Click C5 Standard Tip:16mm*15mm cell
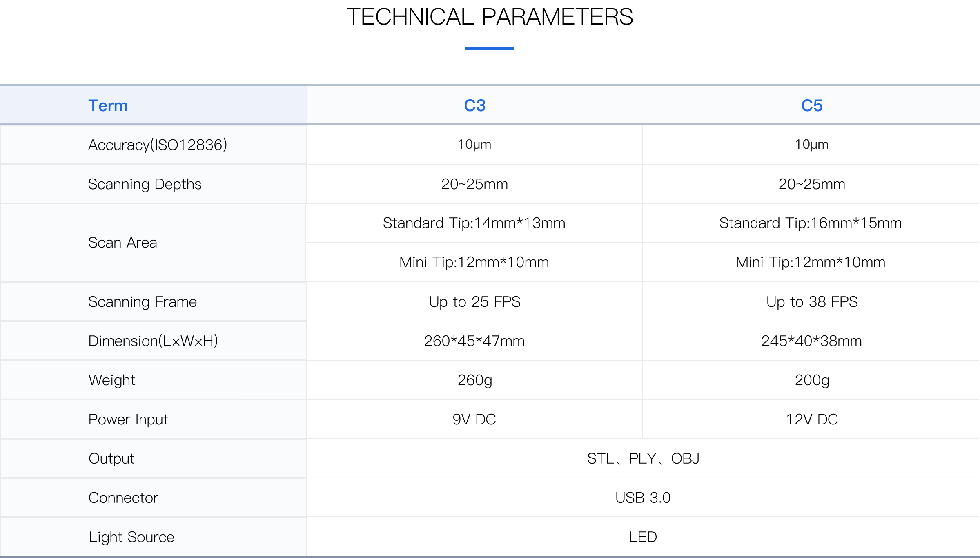The width and height of the screenshot is (980, 558). click(x=811, y=223)
